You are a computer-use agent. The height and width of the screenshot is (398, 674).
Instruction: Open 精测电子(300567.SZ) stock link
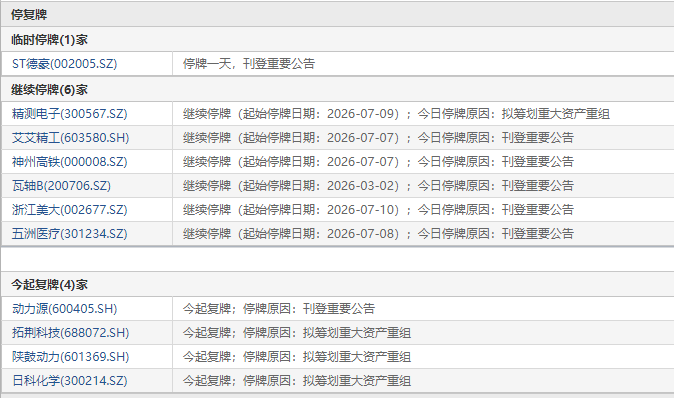[70, 114]
